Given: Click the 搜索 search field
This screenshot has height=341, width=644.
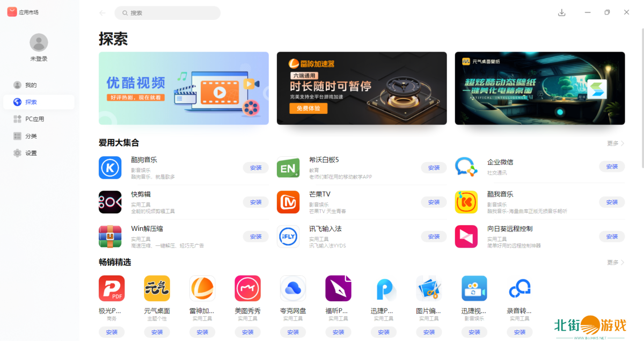Looking at the screenshot, I should tap(167, 13).
